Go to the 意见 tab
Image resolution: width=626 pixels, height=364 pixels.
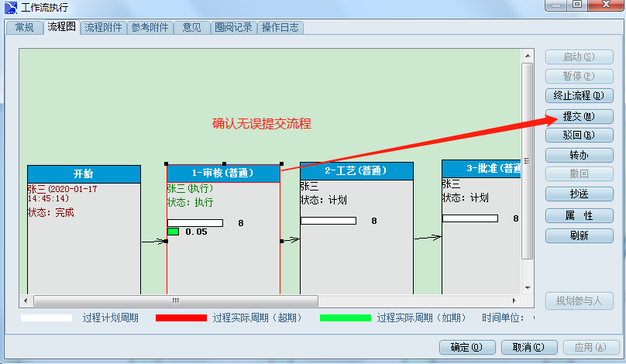191,27
